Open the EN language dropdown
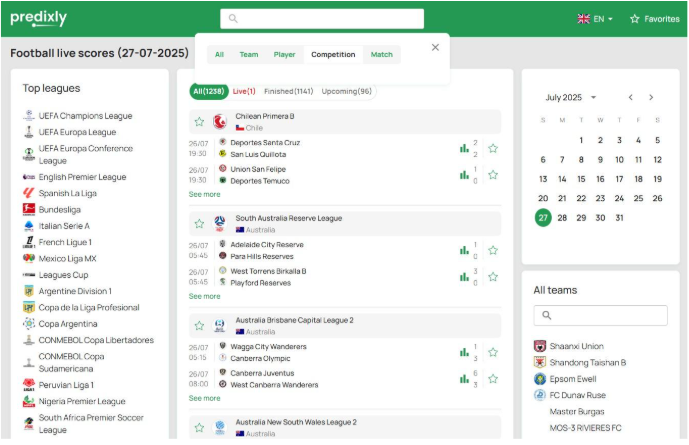The image size is (689, 445). tap(595, 19)
